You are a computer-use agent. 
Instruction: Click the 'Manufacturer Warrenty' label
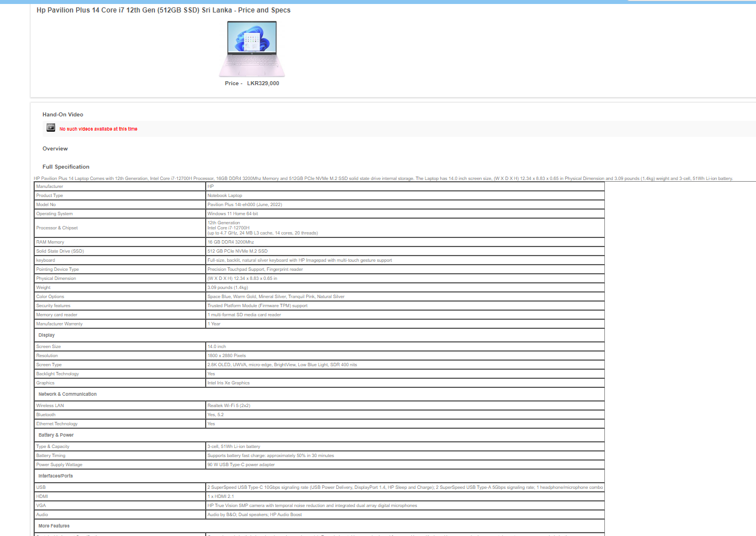60,324
